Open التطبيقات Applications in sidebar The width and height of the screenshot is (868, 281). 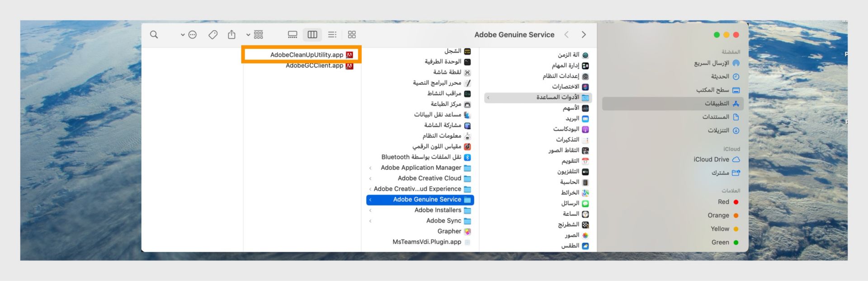[673, 104]
